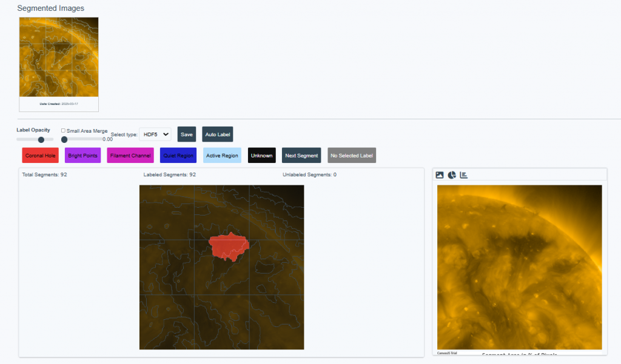Click the Save button
This screenshot has width=621, height=364.
[x=187, y=134]
